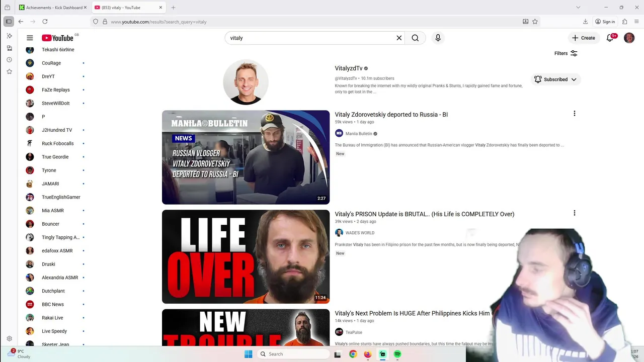Viewport: 644px width, 362px height.
Task: Open the browser application menu
Action: 636,22
